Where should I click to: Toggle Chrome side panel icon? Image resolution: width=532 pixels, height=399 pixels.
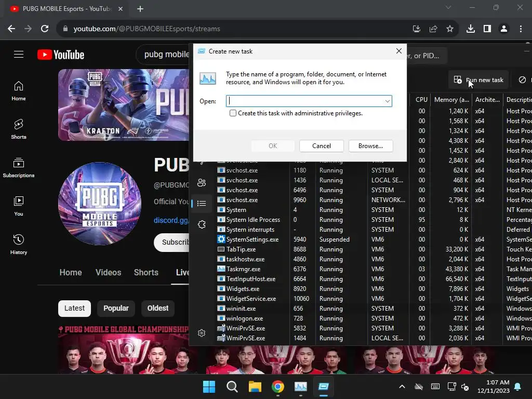[487, 29]
